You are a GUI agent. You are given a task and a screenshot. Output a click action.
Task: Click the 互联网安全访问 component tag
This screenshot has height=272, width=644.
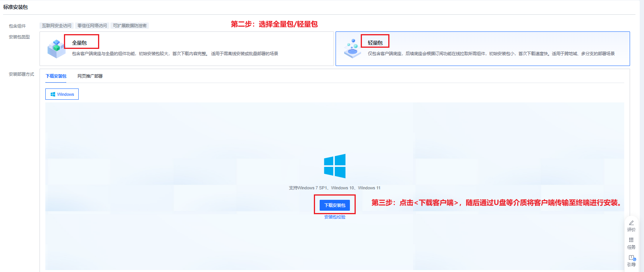[x=57, y=26]
